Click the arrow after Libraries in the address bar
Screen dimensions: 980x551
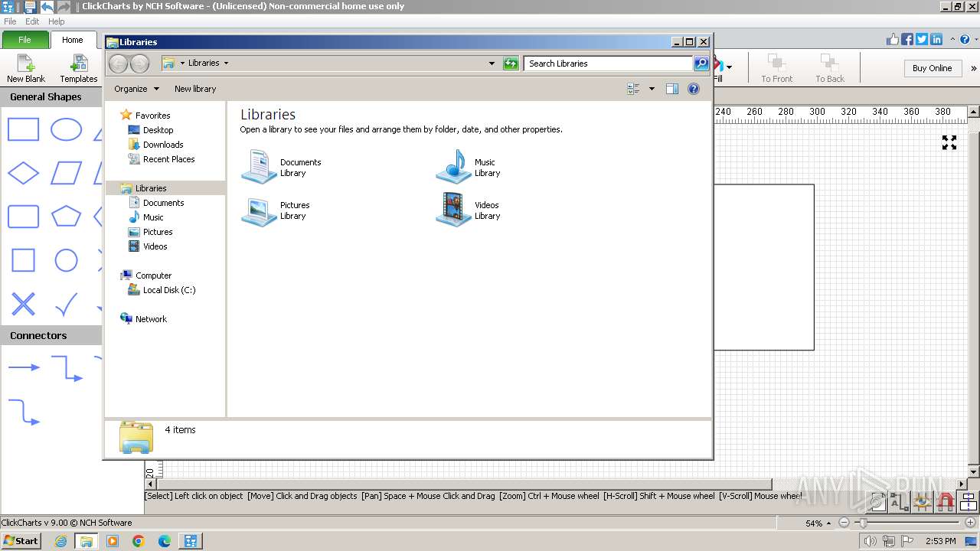(x=226, y=64)
